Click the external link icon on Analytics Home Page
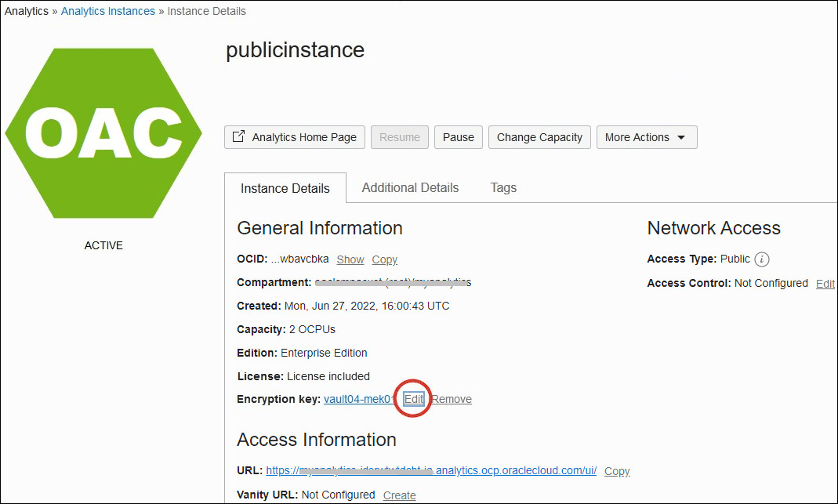This screenshot has height=504, width=838. pyautogui.click(x=238, y=136)
